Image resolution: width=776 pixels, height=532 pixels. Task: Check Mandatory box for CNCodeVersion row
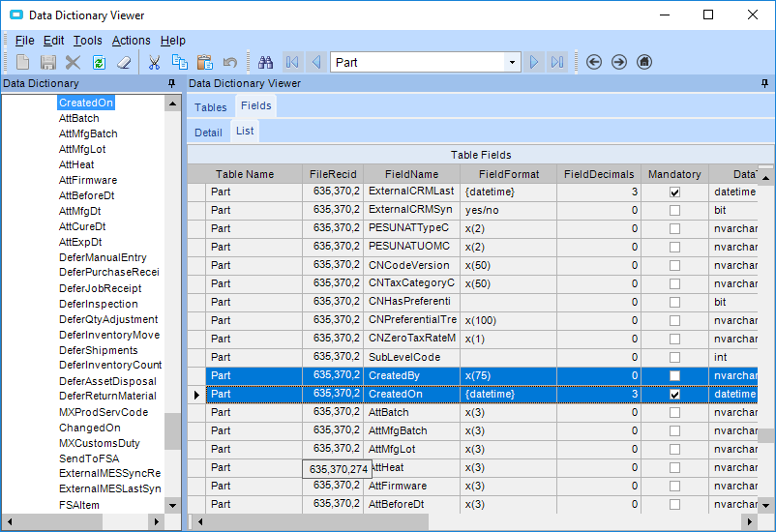point(674,266)
